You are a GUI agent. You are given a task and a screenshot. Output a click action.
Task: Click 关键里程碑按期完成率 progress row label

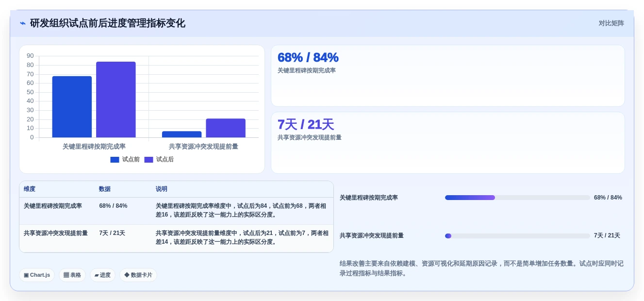[369, 198]
